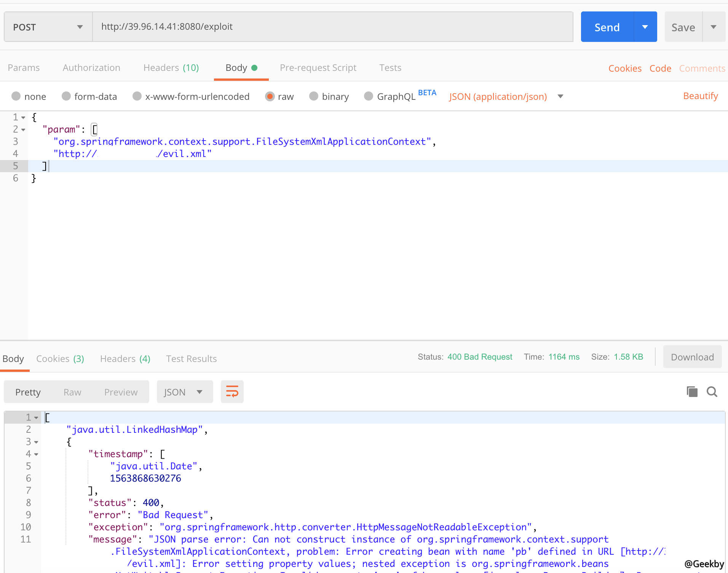Open the Tests tab
The height and width of the screenshot is (573, 728).
click(390, 67)
